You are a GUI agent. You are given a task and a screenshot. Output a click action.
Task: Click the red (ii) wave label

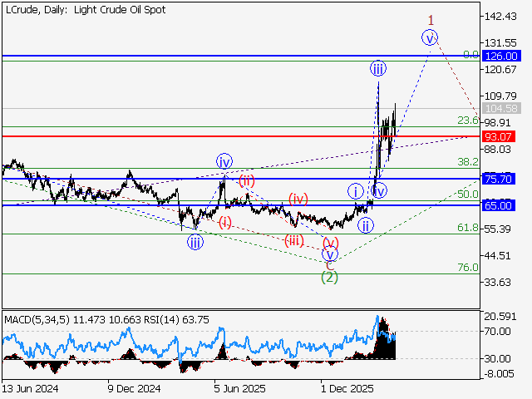coord(247,180)
